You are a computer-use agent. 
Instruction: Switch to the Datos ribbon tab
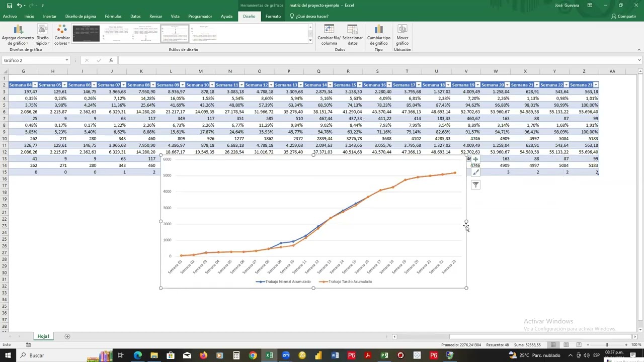point(135,16)
